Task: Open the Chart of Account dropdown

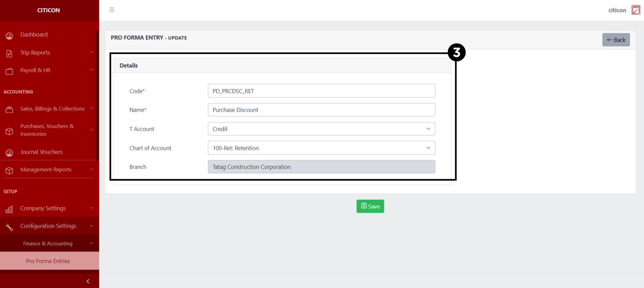Action: 321,148
